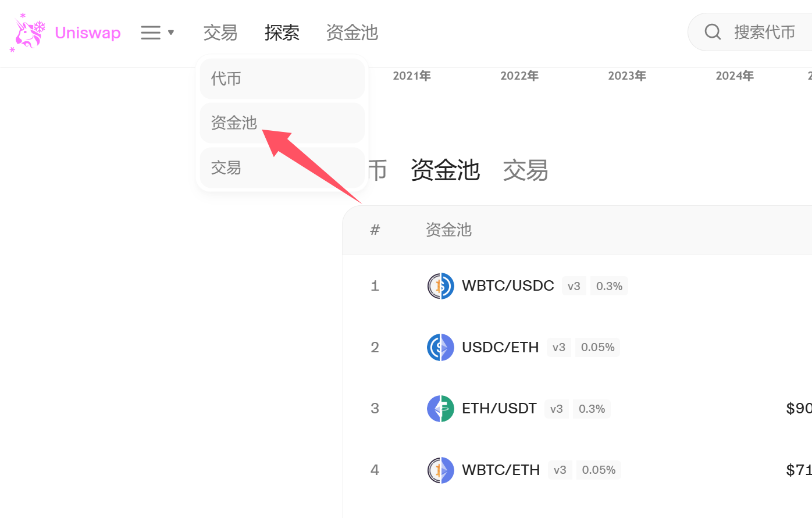This screenshot has width=812, height=518.
Task: Switch to the 交易 tab above table
Action: [525, 170]
